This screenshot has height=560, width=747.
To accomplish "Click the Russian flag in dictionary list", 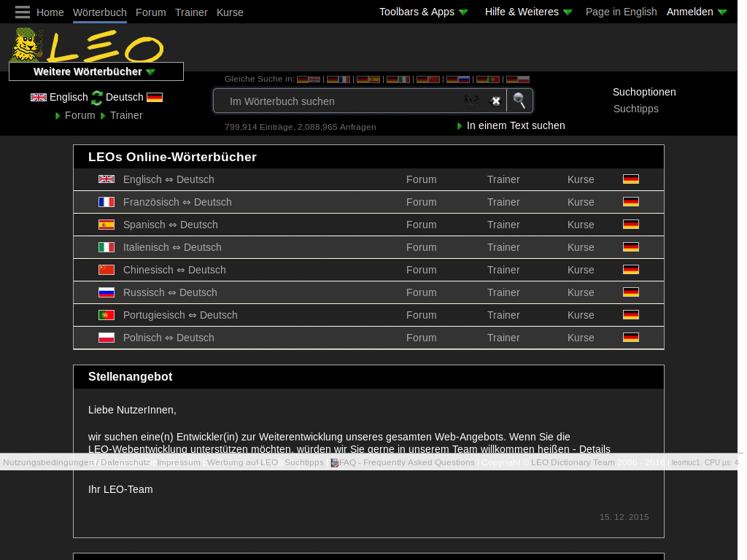I will [x=107, y=292].
